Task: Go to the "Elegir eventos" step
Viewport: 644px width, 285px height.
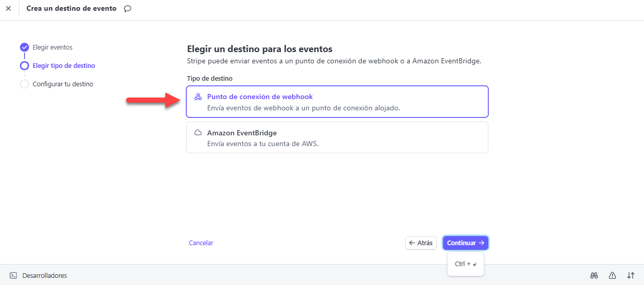Action: click(x=53, y=47)
